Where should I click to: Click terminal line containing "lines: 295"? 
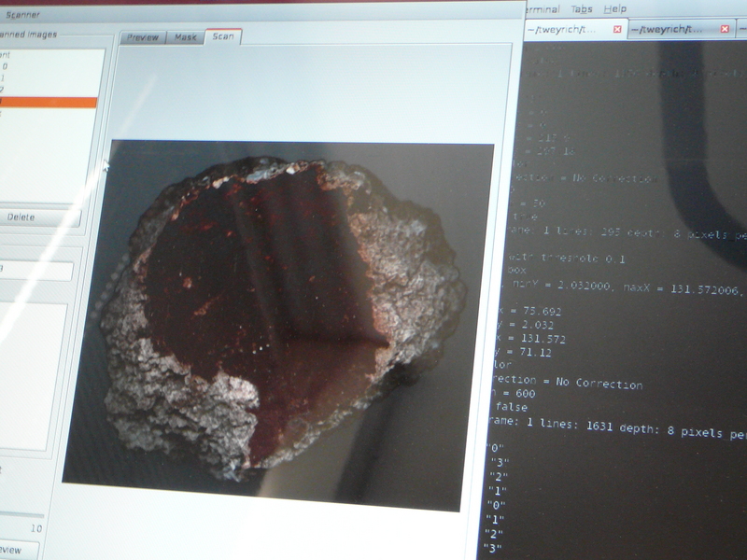pyautogui.click(x=627, y=232)
